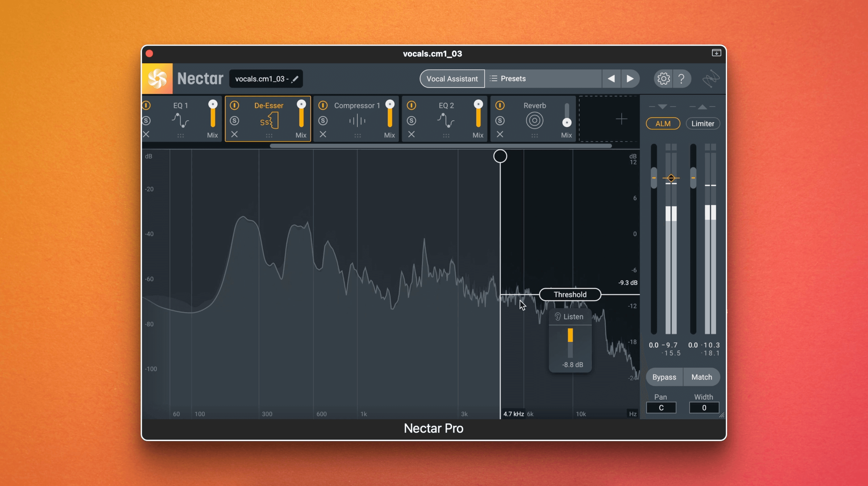
Task: Remove the De-Esser module
Action: pos(235,134)
